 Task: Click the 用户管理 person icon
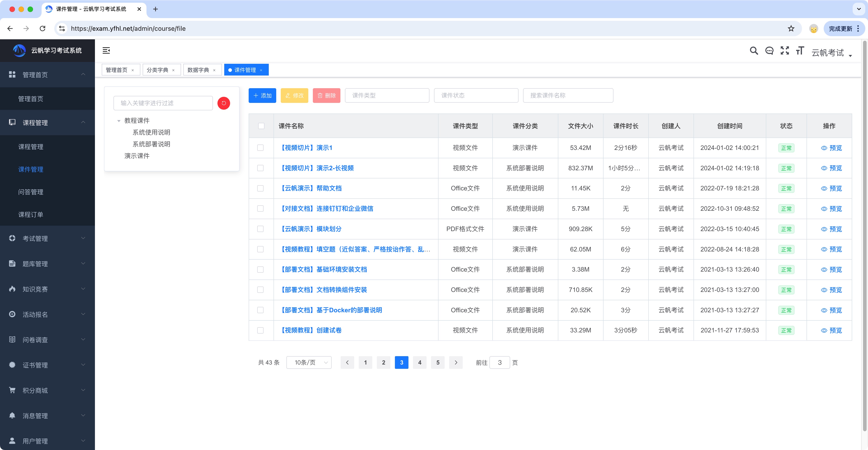pos(12,441)
